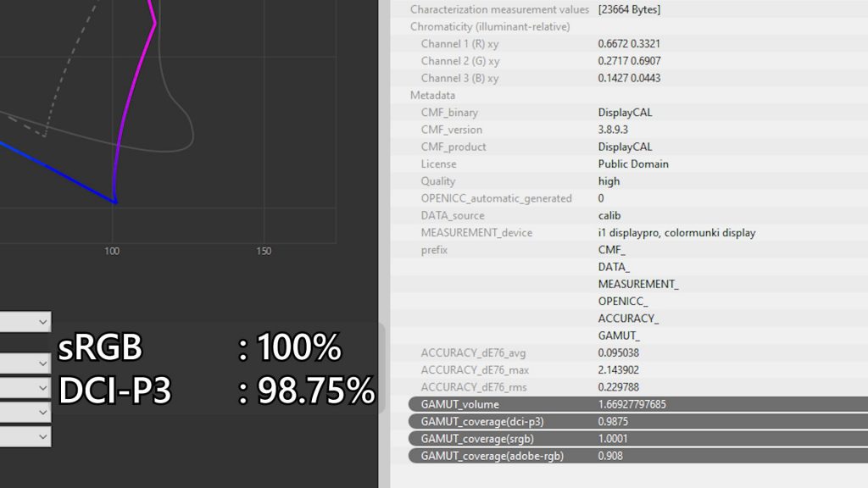Select the DisplayCAL value in the CMF_product row

coord(625,147)
